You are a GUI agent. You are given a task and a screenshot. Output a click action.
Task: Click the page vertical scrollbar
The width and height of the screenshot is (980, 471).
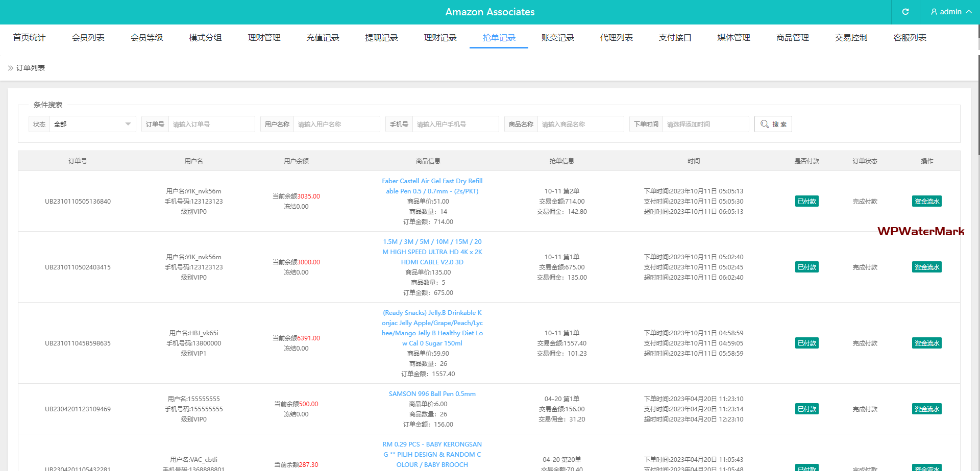(978, 102)
